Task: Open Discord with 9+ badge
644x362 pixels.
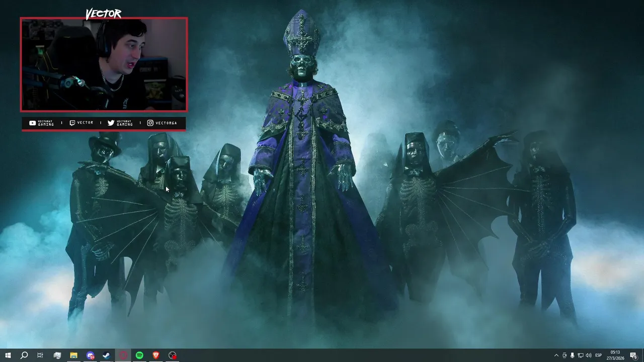Action: [x=90, y=355]
